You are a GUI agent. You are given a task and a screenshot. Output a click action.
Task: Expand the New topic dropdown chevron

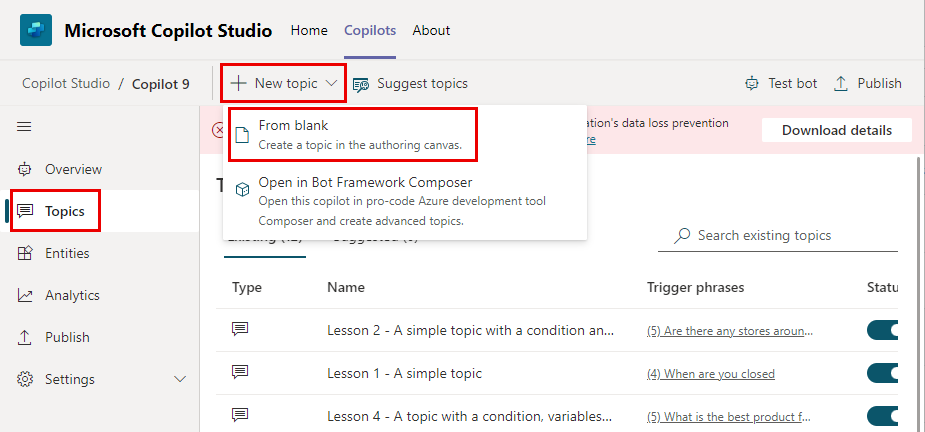click(x=332, y=83)
